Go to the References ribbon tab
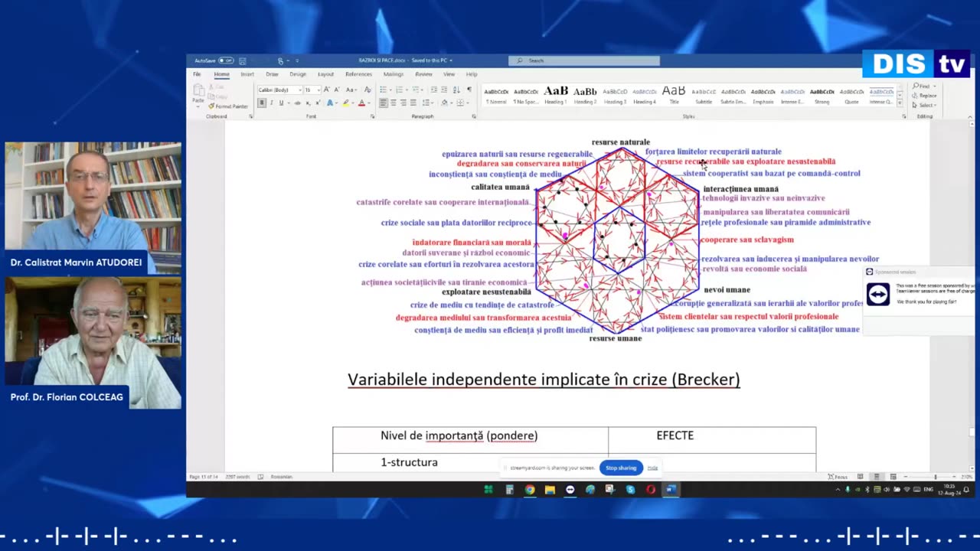 tap(358, 74)
